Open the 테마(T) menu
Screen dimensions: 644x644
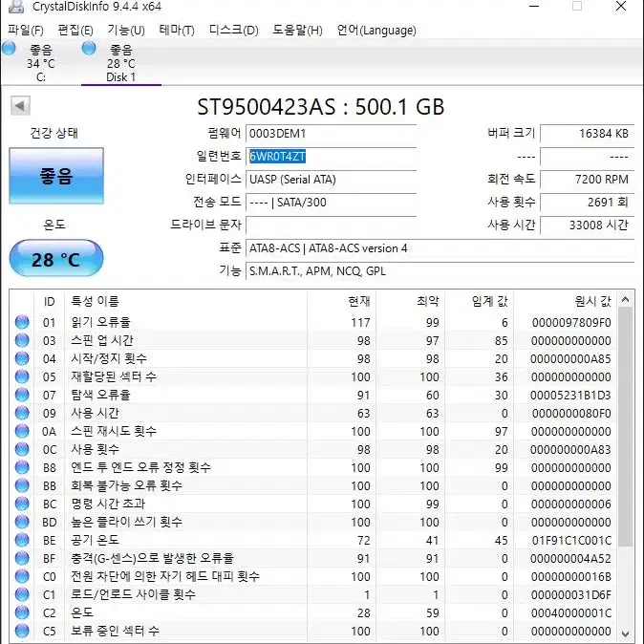click(177, 30)
